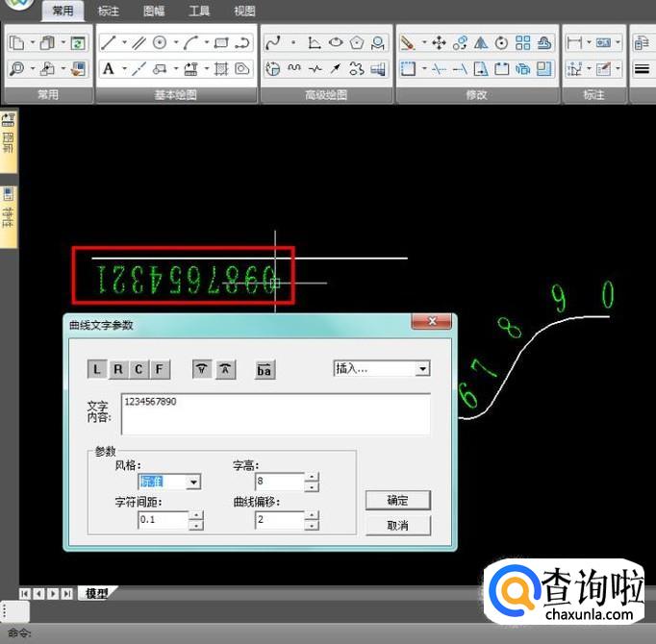The width and height of the screenshot is (656, 644).
Task: Select the linear Dimension tool
Action: point(574,42)
